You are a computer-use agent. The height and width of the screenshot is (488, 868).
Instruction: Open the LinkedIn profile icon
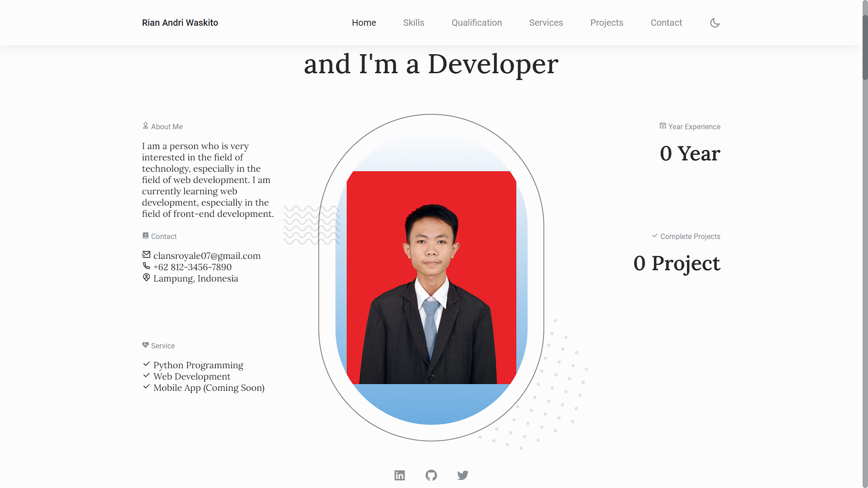point(399,475)
